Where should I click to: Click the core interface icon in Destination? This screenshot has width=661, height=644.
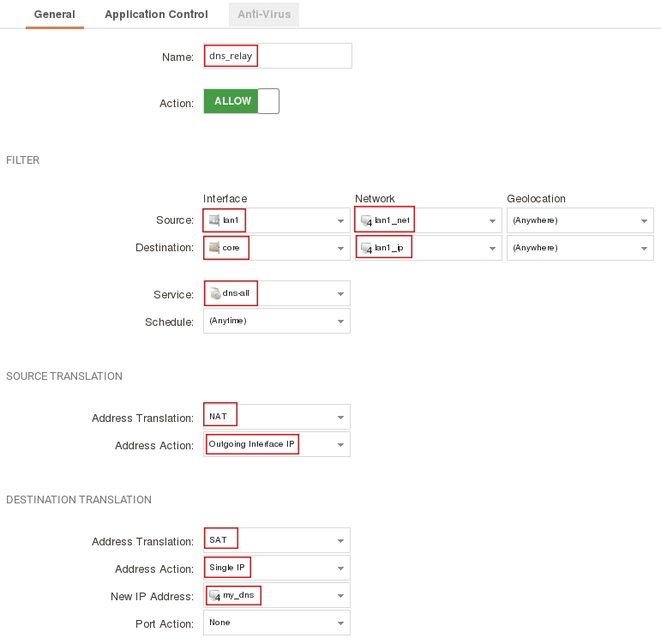coord(214,248)
